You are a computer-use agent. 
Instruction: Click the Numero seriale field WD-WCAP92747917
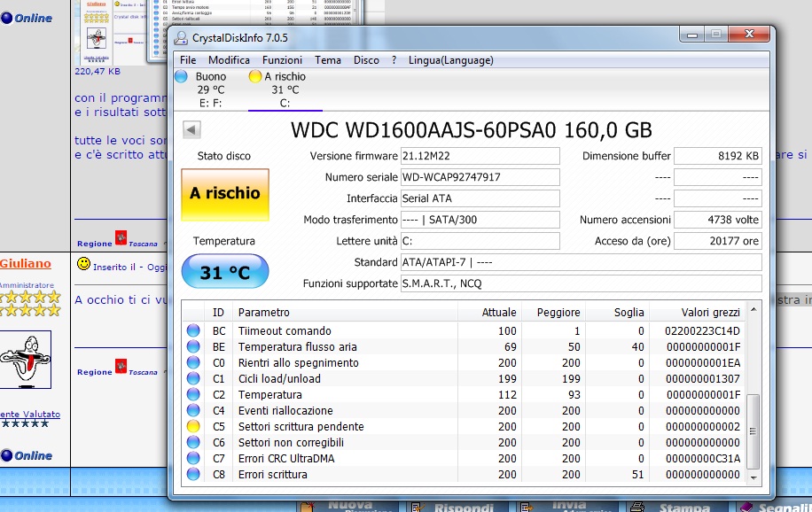[480, 177]
